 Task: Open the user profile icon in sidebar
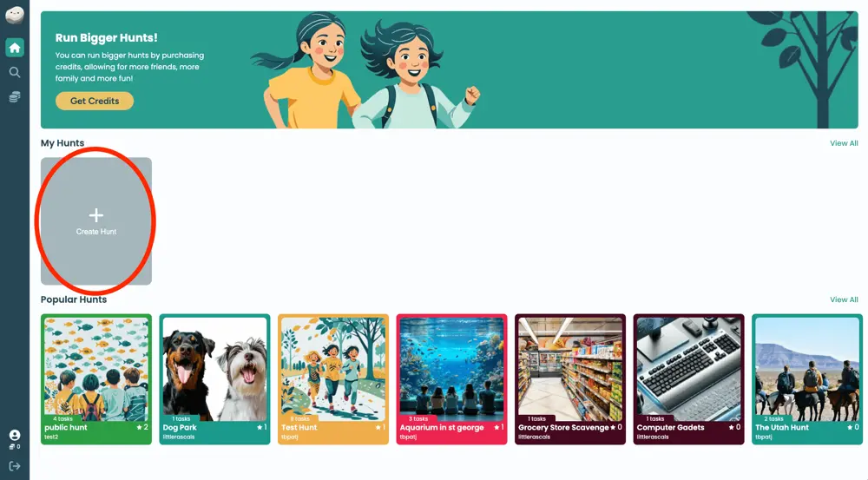coord(15,436)
